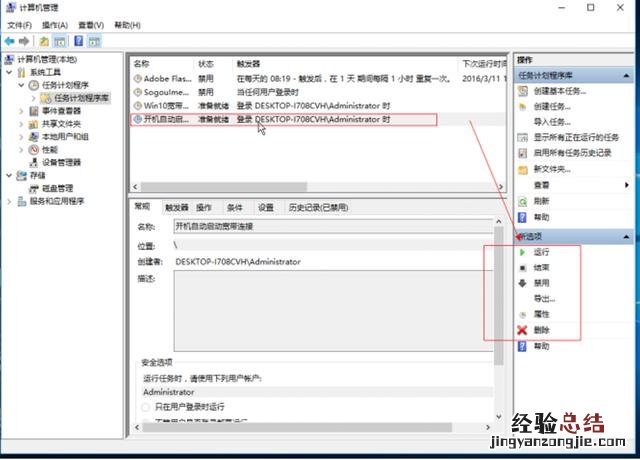Expand the 服务和应用程序 tree node
The image size is (640, 460).
tap(10, 201)
